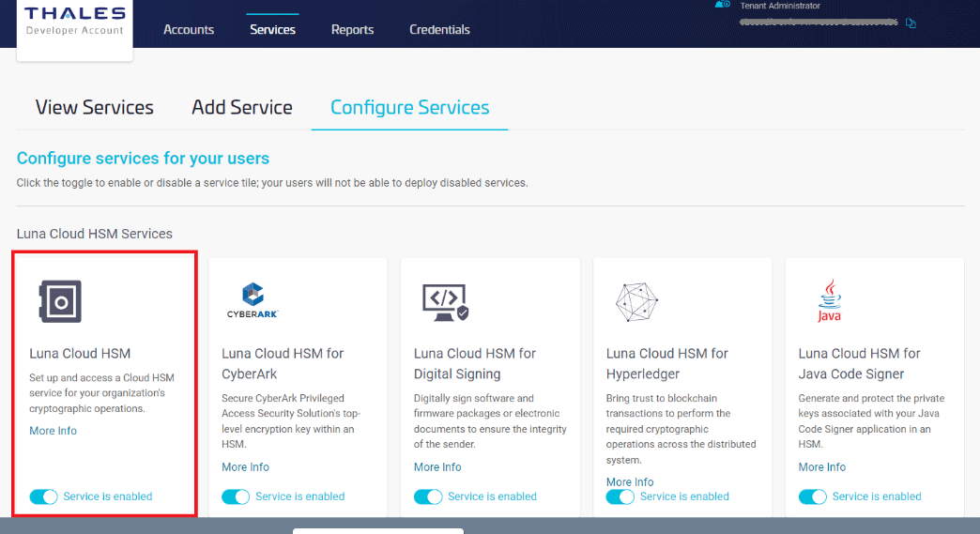Screen dimensions: 980x534
Task: Switch to the View Services tab
Action: coord(94,107)
